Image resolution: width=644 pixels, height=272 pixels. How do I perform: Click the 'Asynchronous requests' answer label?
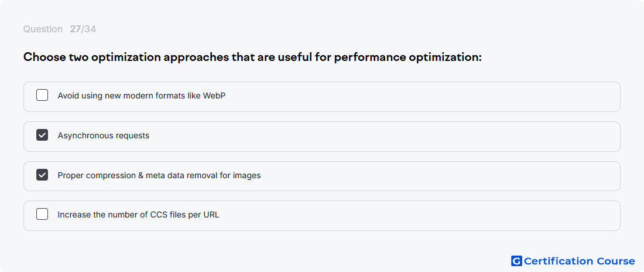click(104, 135)
